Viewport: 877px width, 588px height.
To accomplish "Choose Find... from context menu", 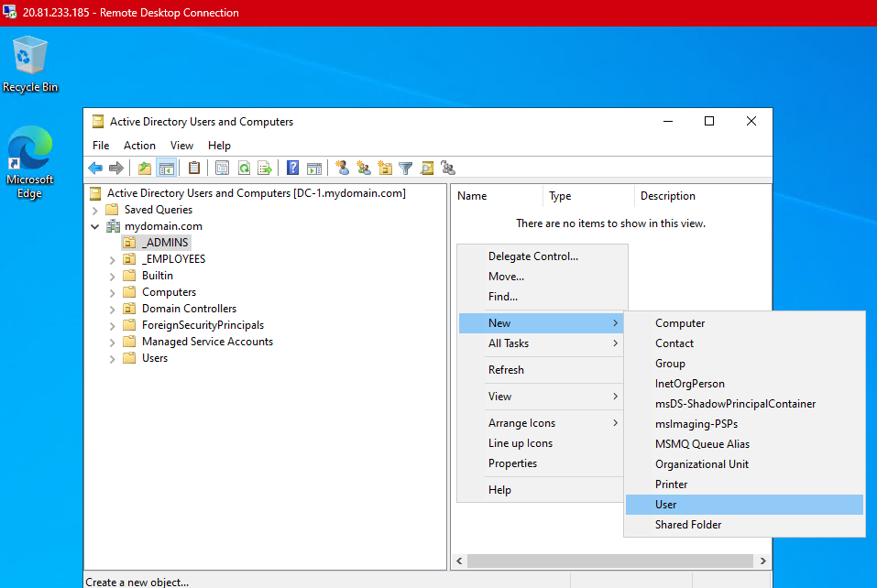I will [542, 296].
